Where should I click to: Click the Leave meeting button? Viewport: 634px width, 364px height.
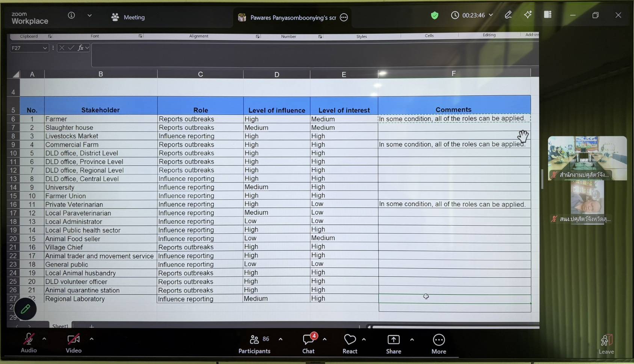(x=606, y=344)
